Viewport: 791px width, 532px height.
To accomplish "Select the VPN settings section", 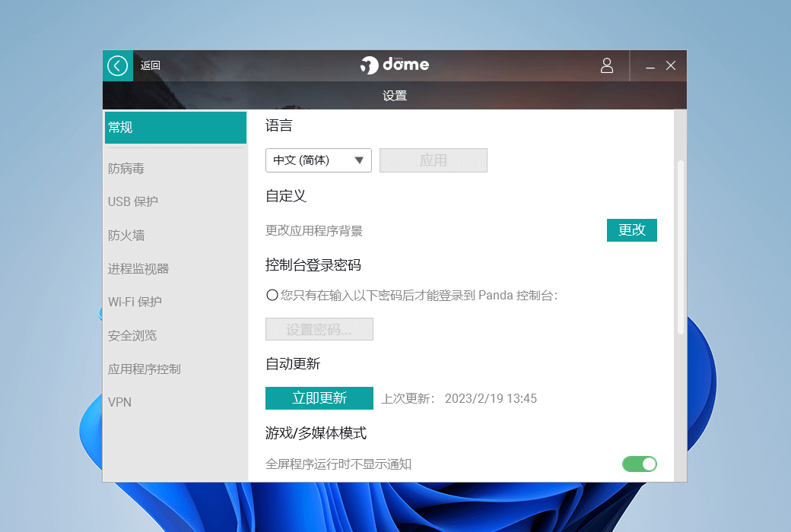I will point(120,402).
